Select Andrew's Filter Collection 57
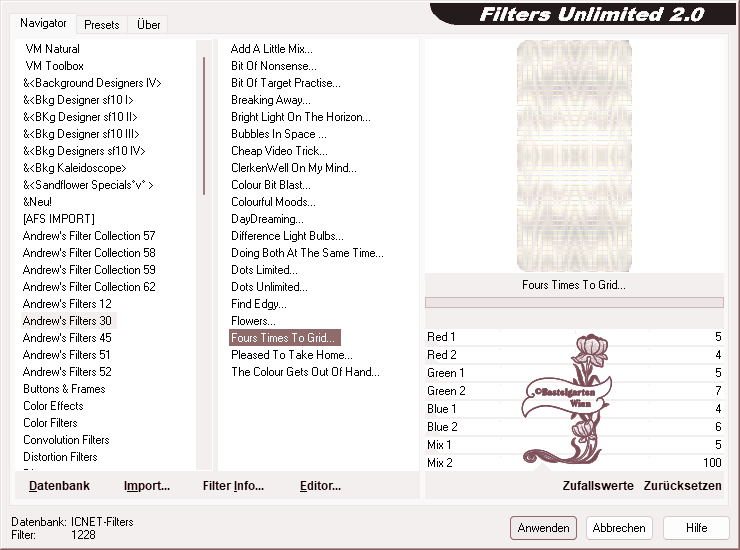 click(x=89, y=236)
